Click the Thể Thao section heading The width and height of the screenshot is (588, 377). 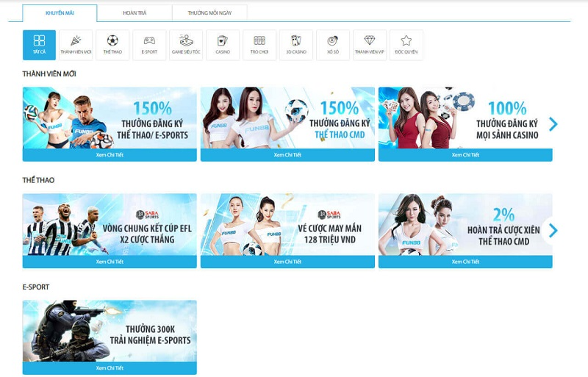(x=38, y=181)
